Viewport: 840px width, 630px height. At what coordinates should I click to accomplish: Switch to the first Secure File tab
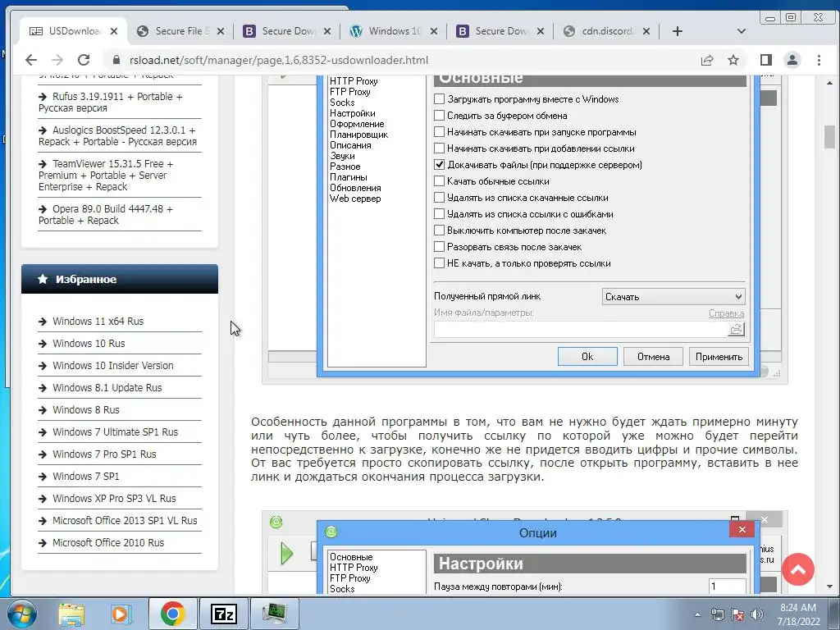point(181,31)
